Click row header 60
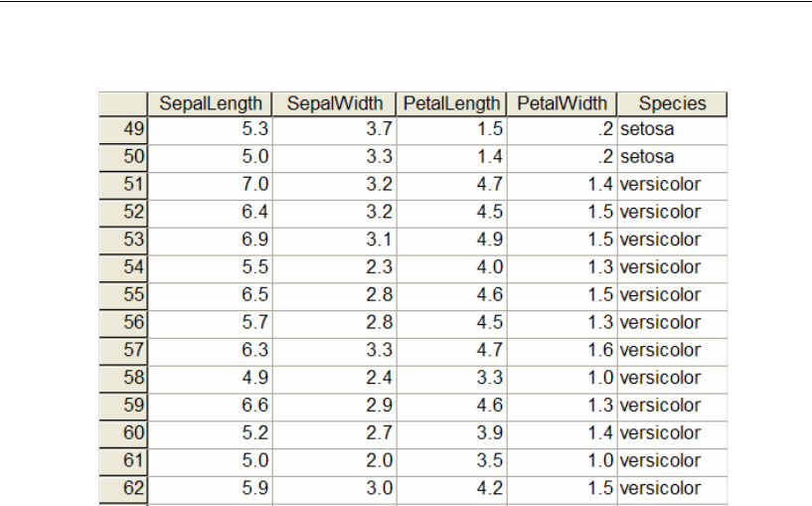Image resolution: width=812 pixels, height=506 pixels. (122, 433)
